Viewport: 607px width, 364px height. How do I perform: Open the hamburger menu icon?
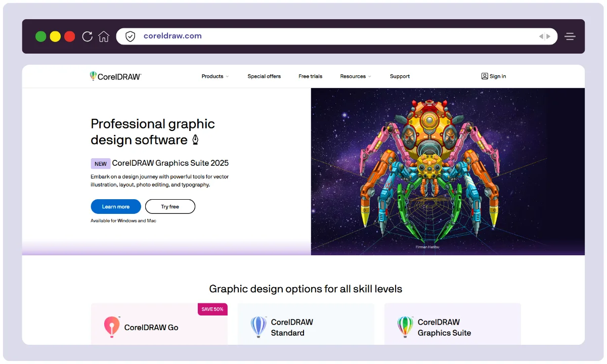tap(570, 36)
